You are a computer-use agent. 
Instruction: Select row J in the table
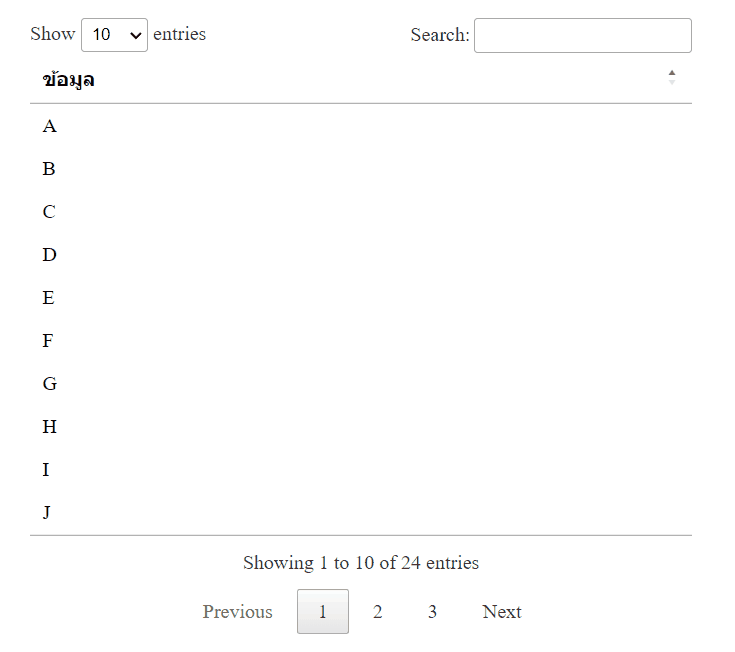(47, 513)
